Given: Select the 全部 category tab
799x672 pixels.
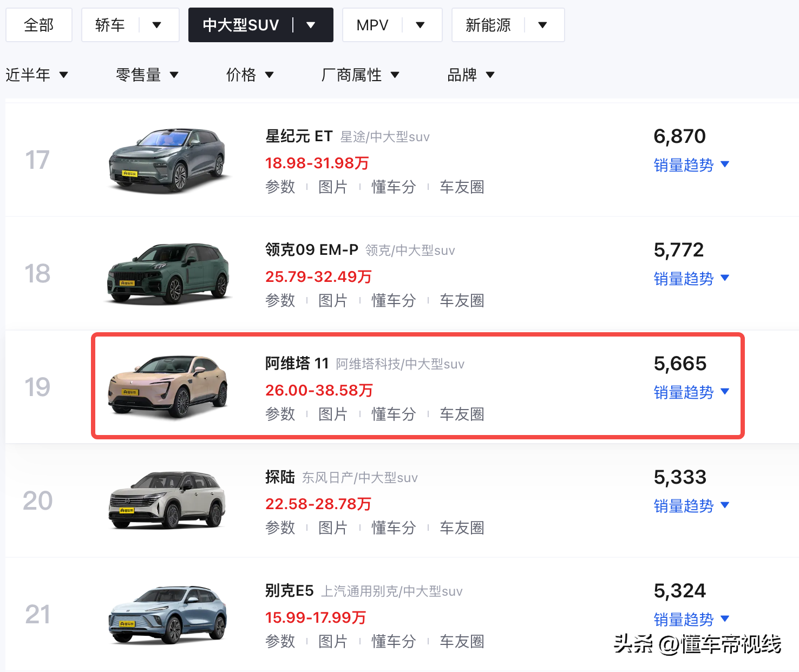Looking at the screenshot, I should (x=38, y=24).
